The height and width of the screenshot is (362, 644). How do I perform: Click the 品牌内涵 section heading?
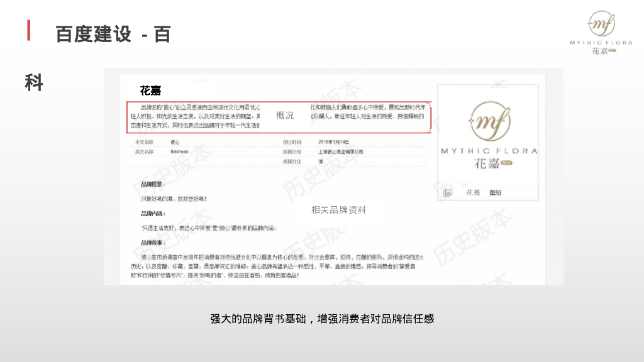point(153,214)
